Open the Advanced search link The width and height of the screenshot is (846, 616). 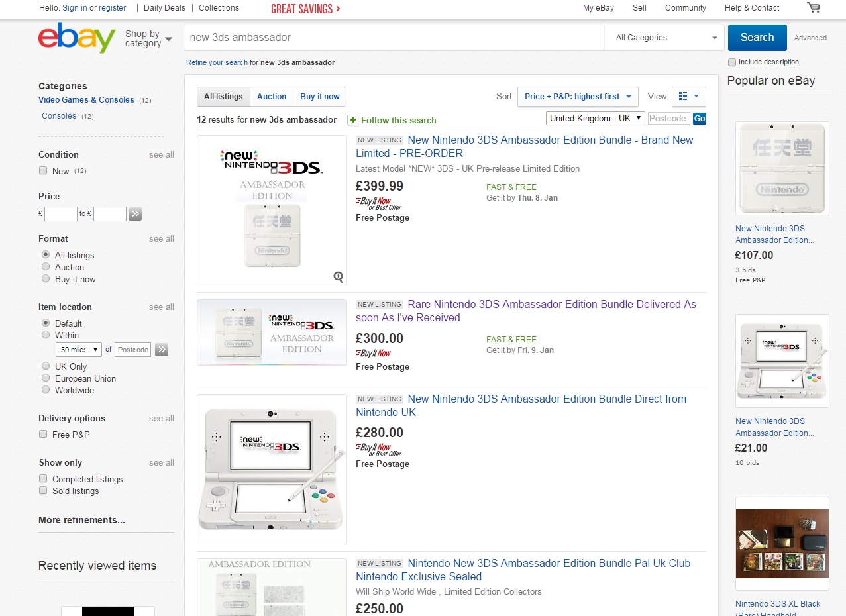click(x=810, y=38)
